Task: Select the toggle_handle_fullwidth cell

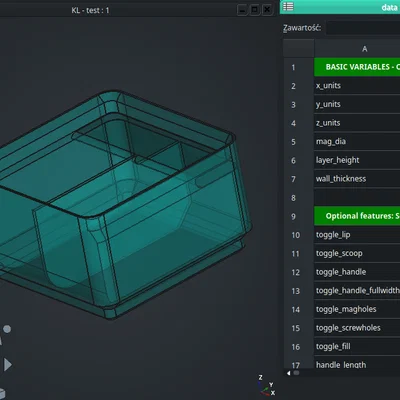Action: tap(357, 291)
